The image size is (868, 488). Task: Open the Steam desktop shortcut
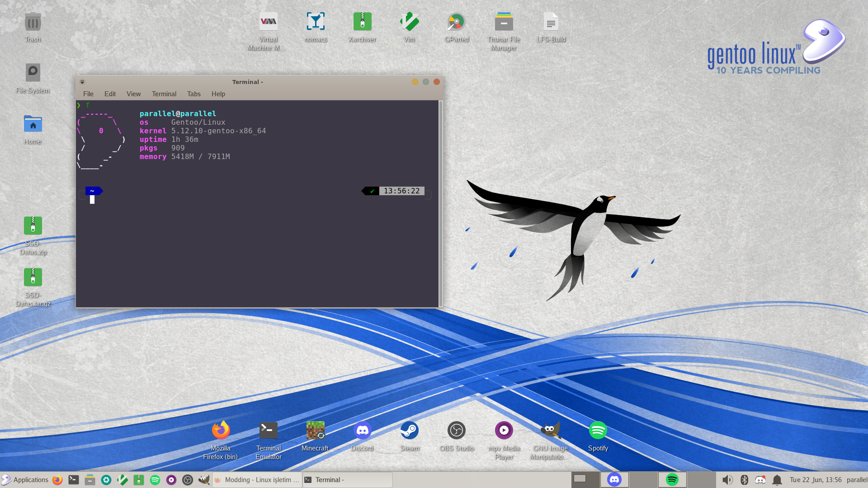tap(410, 431)
